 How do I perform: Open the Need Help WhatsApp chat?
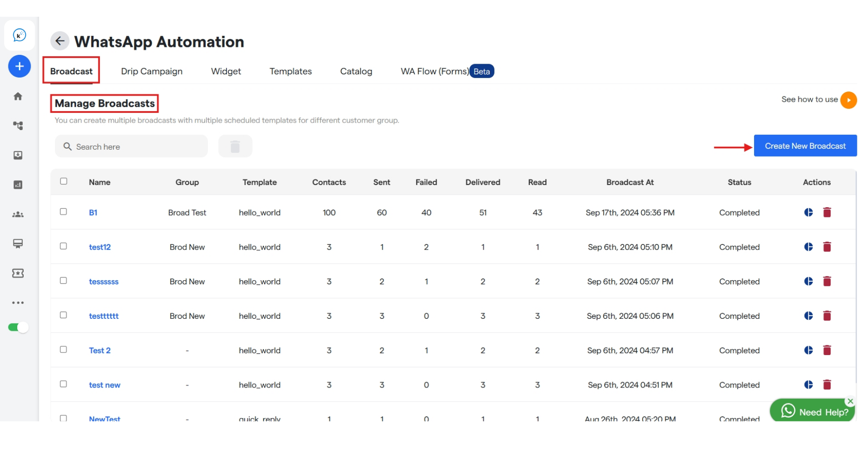pyautogui.click(x=812, y=411)
